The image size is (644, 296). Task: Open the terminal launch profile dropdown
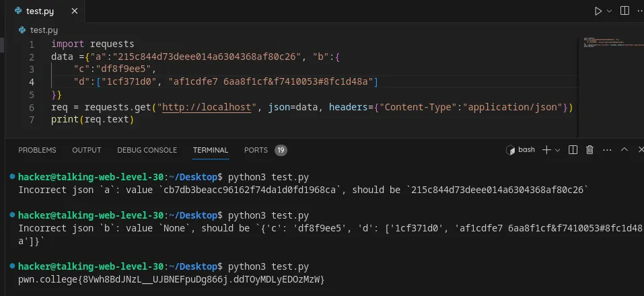[x=557, y=150]
